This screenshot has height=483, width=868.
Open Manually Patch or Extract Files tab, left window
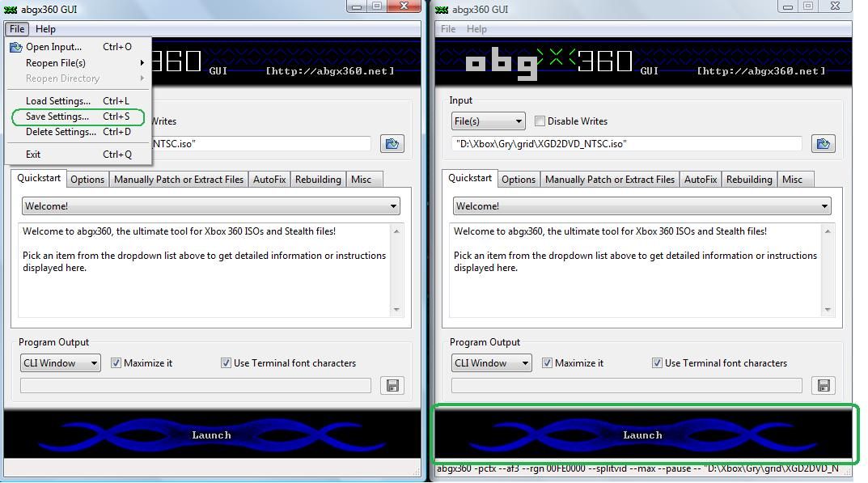point(178,180)
